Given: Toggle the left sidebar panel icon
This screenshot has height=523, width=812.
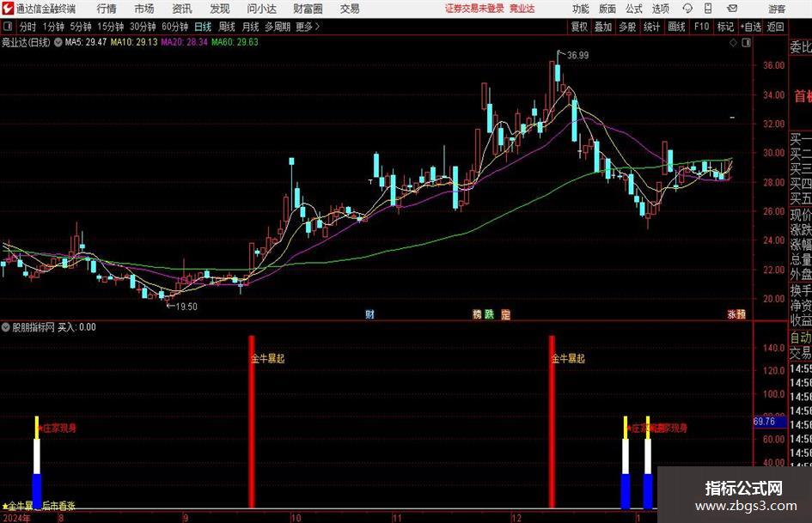Looking at the screenshot, I should pyautogui.click(x=7, y=27).
